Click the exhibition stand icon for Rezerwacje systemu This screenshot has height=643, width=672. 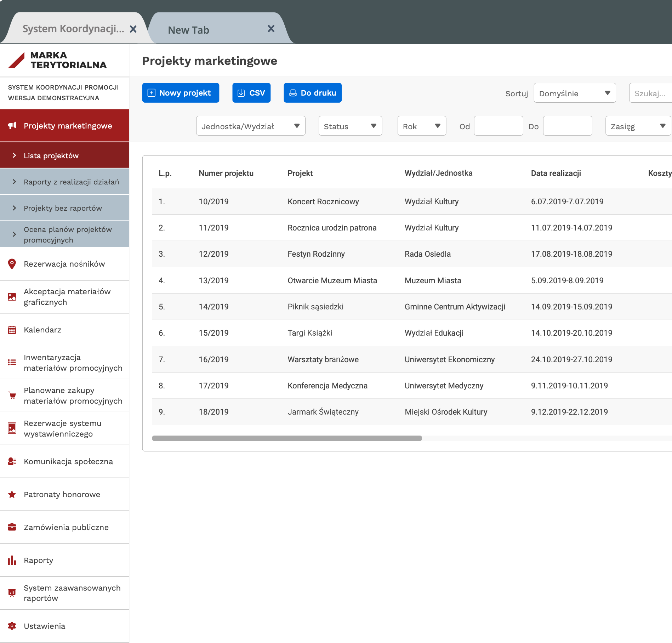12,428
